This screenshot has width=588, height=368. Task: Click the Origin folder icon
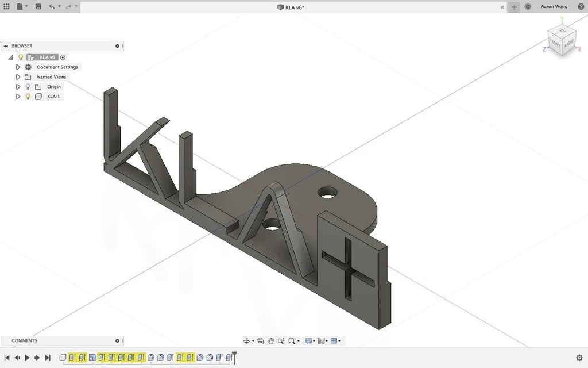pos(38,87)
